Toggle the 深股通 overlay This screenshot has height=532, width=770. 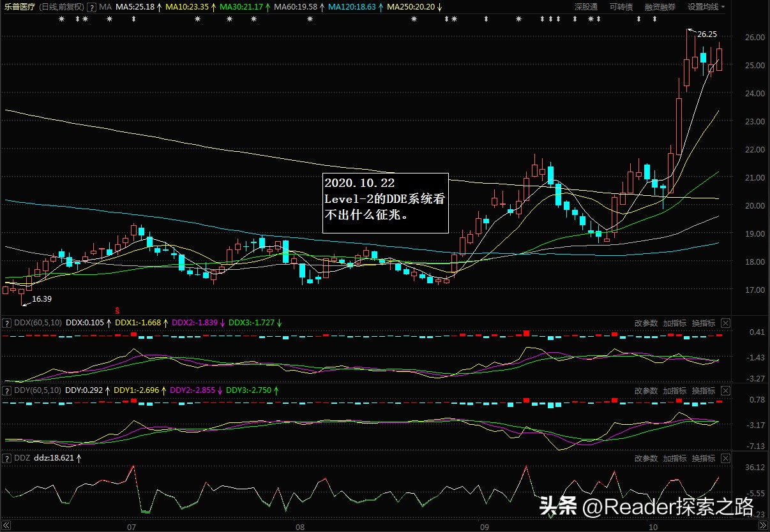point(585,7)
